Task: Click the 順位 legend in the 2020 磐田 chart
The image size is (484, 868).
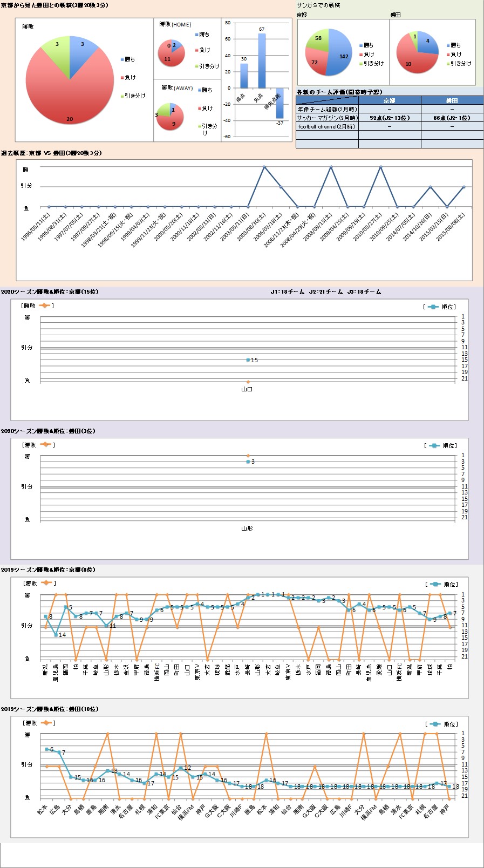Action: [441, 446]
